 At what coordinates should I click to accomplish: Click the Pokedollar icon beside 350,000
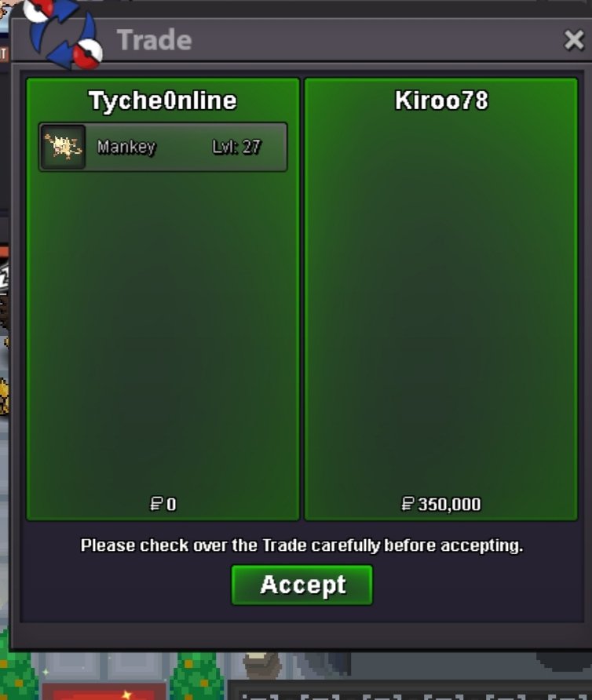pos(407,504)
